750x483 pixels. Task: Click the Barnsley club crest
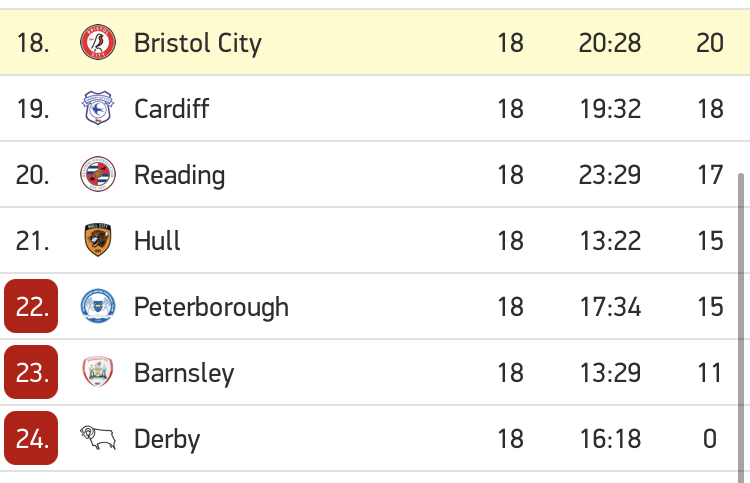(98, 372)
